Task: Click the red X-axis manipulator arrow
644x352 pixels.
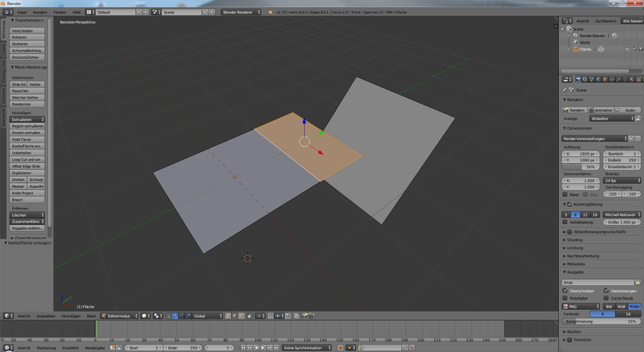Action: click(x=320, y=153)
